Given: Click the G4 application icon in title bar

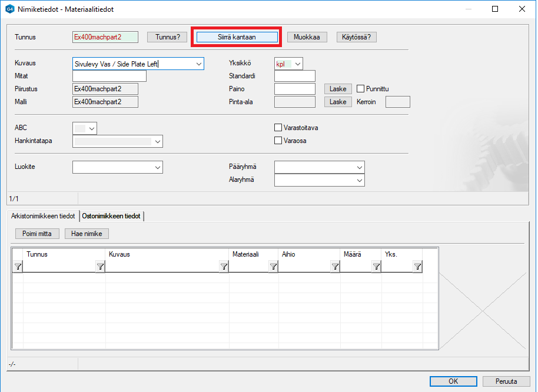Looking at the screenshot, I should tap(9, 9).
